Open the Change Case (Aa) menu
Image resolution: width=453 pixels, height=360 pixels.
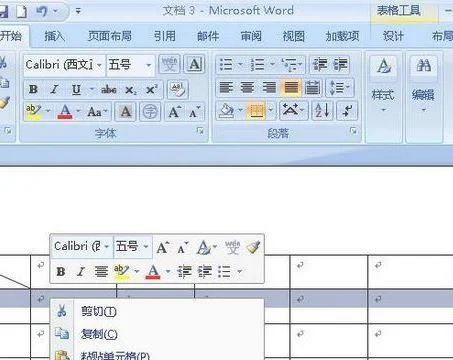click(97, 112)
